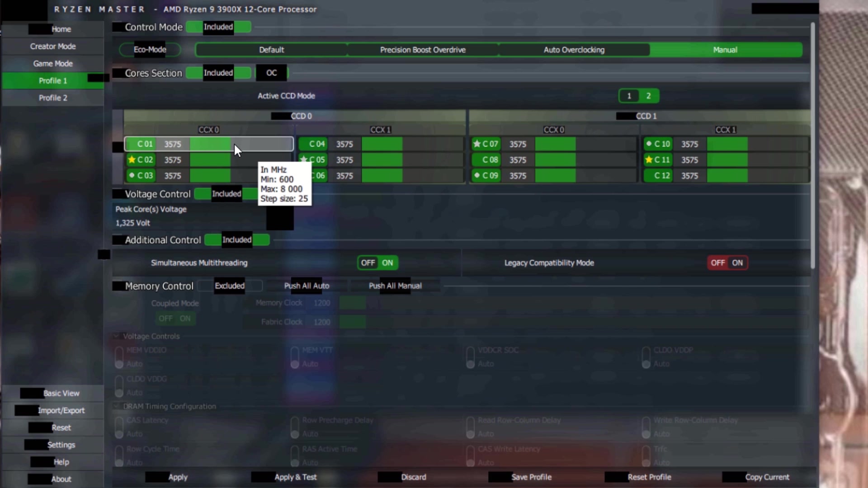Click the C 04 core frequency slider

[412, 144]
